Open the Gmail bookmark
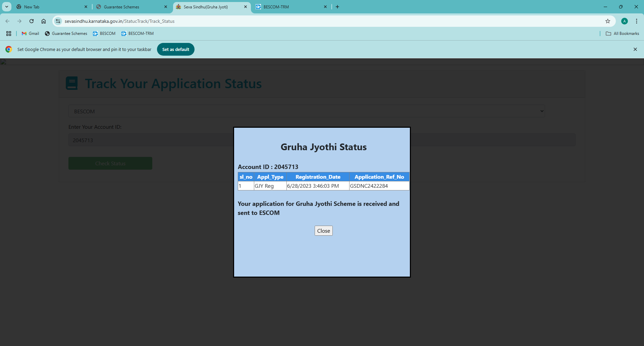Image resolution: width=644 pixels, height=346 pixels. tap(31, 34)
